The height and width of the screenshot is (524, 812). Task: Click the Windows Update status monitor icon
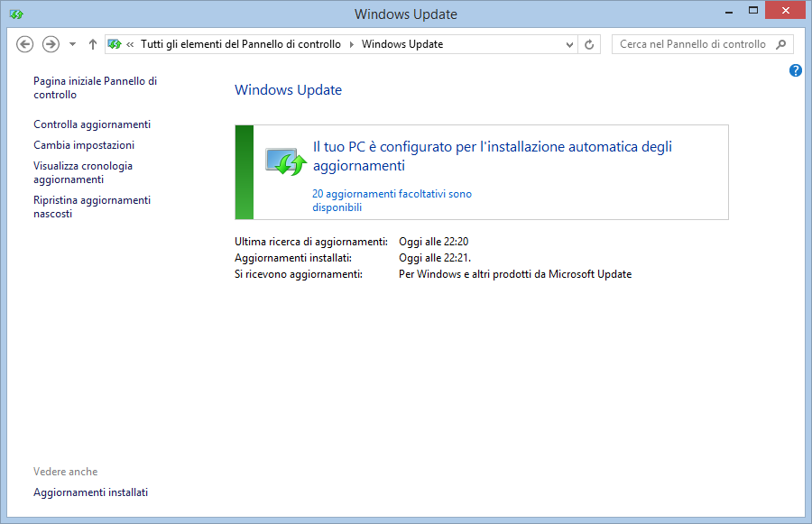(x=285, y=161)
